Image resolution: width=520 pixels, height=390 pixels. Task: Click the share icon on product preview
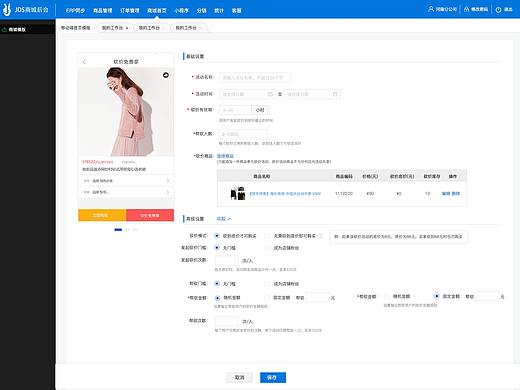(166, 75)
